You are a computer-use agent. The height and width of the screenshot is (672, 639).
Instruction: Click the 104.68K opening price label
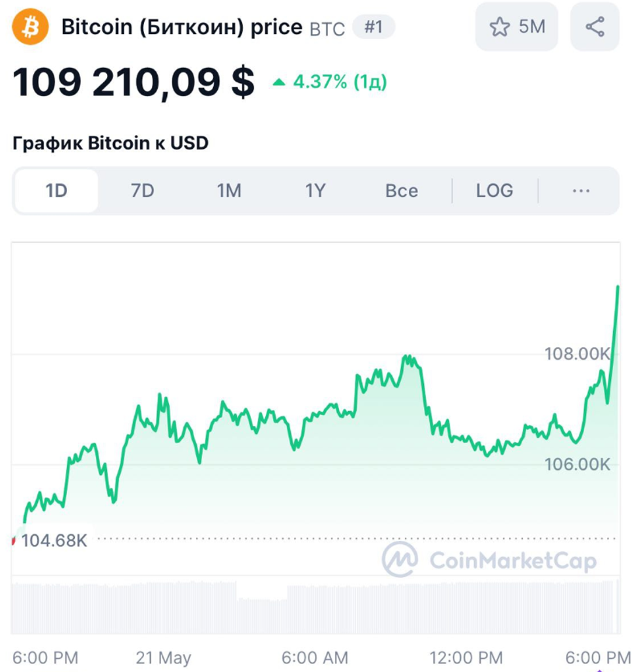(53, 540)
